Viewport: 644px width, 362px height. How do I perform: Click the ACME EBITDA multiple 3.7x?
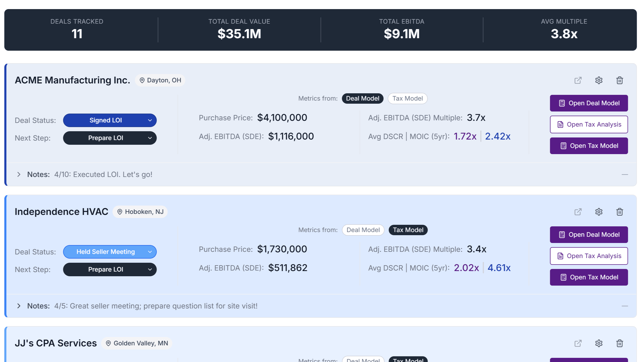click(x=476, y=118)
